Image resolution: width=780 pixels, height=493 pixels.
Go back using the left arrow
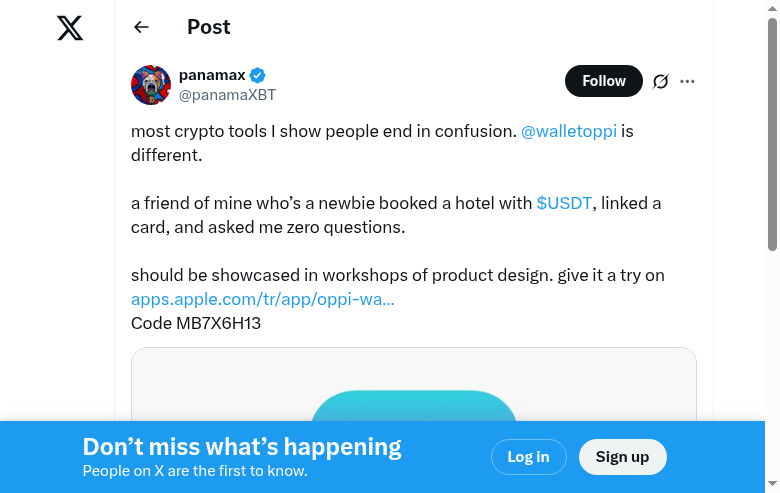click(x=141, y=28)
